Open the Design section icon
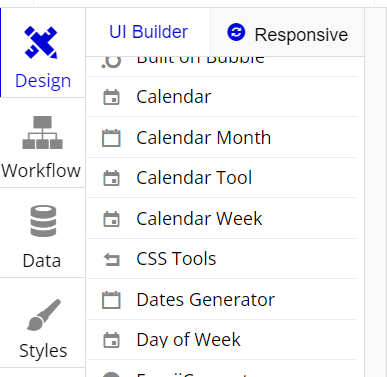 41,43
